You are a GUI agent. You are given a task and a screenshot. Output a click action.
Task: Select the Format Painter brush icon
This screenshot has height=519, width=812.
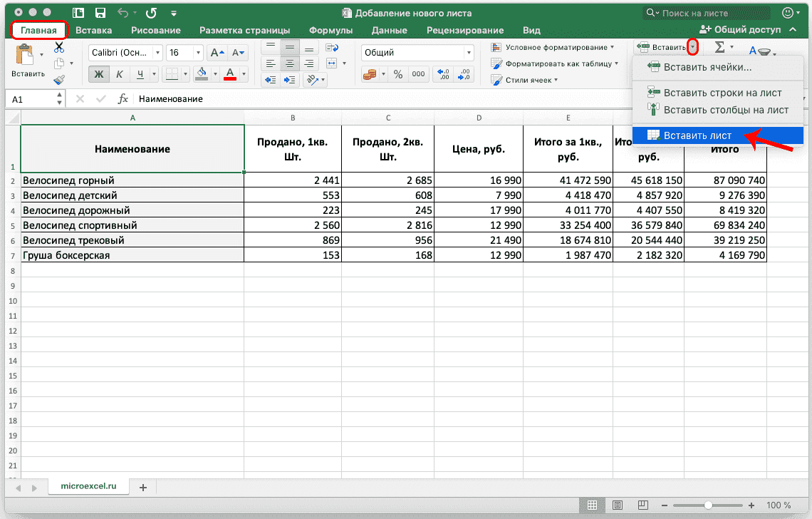click(59, 80)
